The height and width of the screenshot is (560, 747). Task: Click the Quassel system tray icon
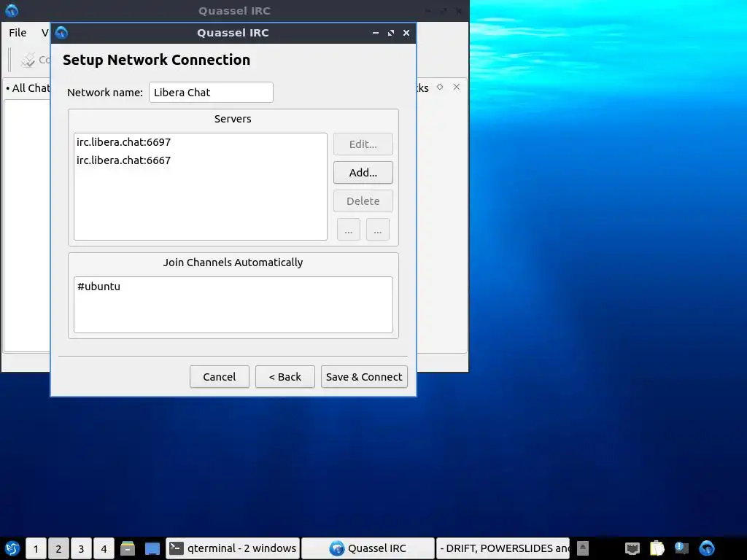tap(706, 548)
